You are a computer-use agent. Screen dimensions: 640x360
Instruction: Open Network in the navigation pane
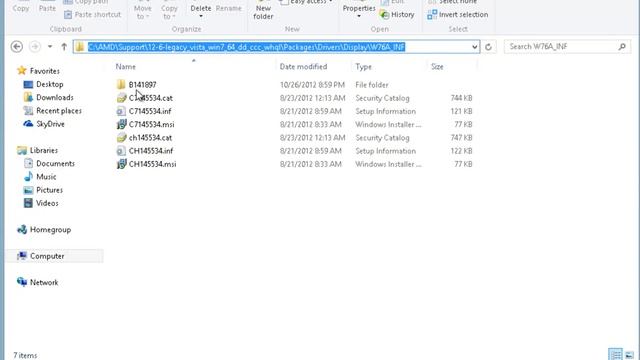(x=44, y=282)
